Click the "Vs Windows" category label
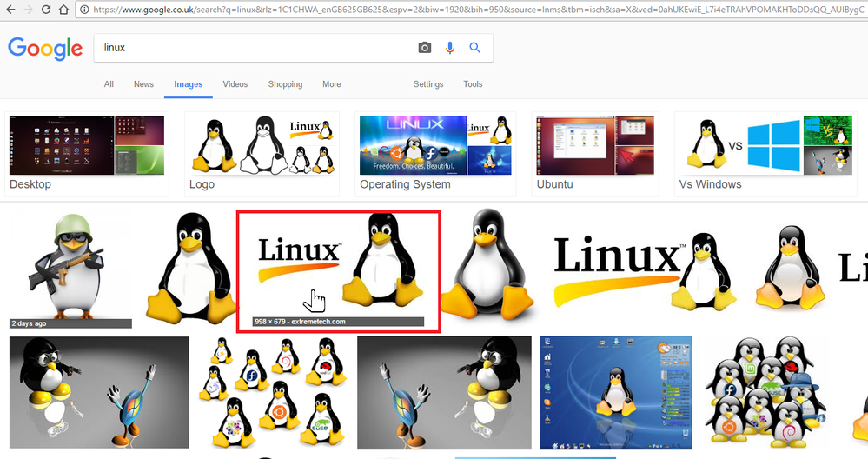 710,184
